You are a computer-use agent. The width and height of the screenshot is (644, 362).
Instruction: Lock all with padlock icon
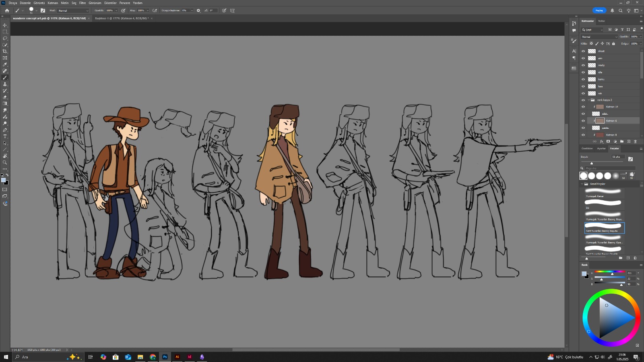point(614,43)
